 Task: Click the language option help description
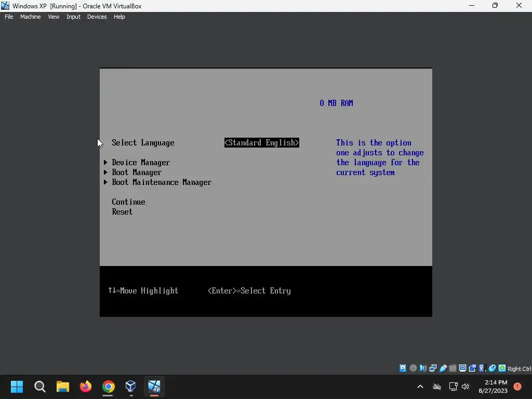pyautogui.click(x=380, y=157)
